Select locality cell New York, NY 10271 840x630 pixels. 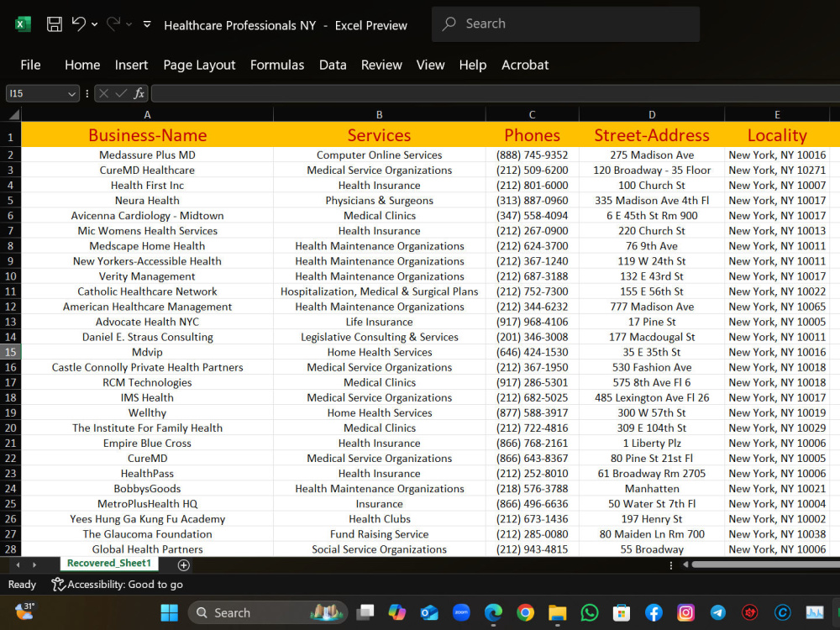click(x=777, y=170)
